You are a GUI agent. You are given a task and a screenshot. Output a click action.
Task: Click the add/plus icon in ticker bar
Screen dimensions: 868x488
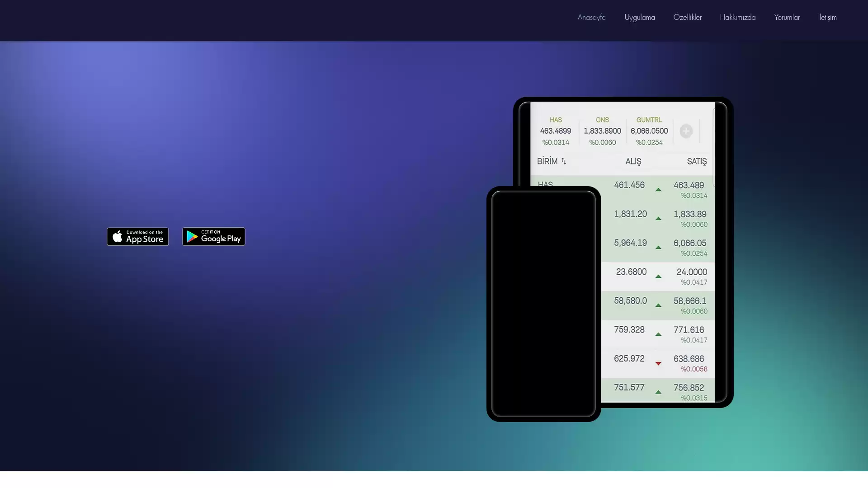coord(685,131)
